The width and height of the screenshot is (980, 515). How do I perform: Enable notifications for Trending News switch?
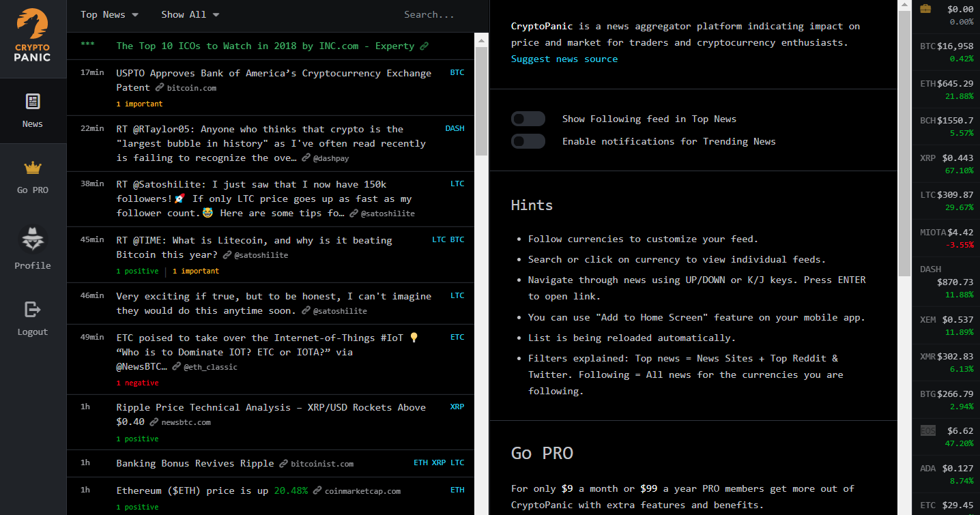pyautogui.click(x=528, y=141)
